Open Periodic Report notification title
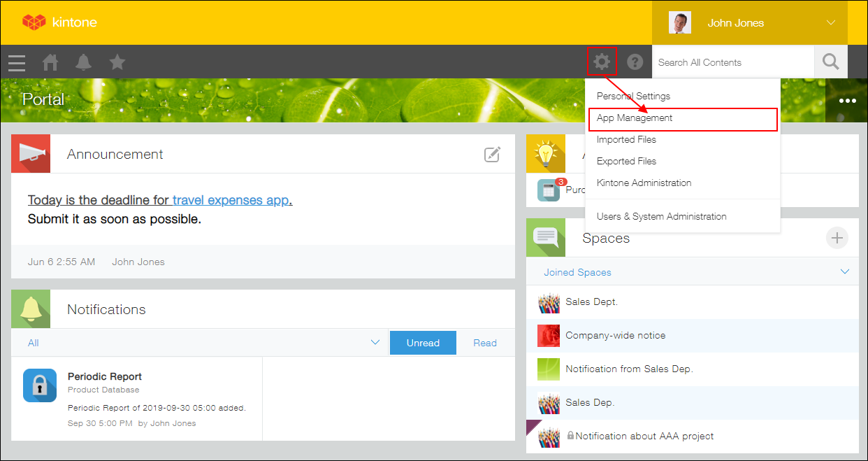868x461 pixels. (105, 376)
